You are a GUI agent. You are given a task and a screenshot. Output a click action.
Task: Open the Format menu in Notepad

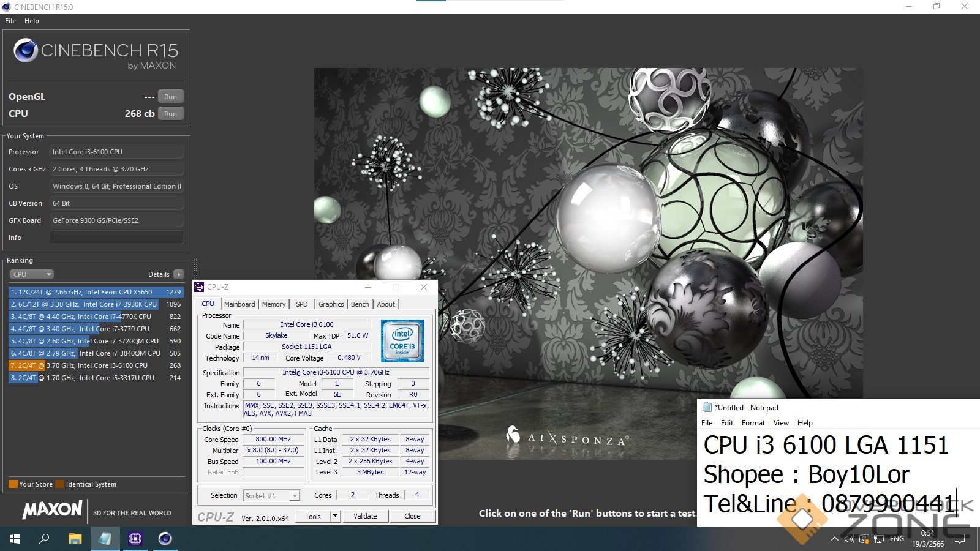click(x=753, y=423)
